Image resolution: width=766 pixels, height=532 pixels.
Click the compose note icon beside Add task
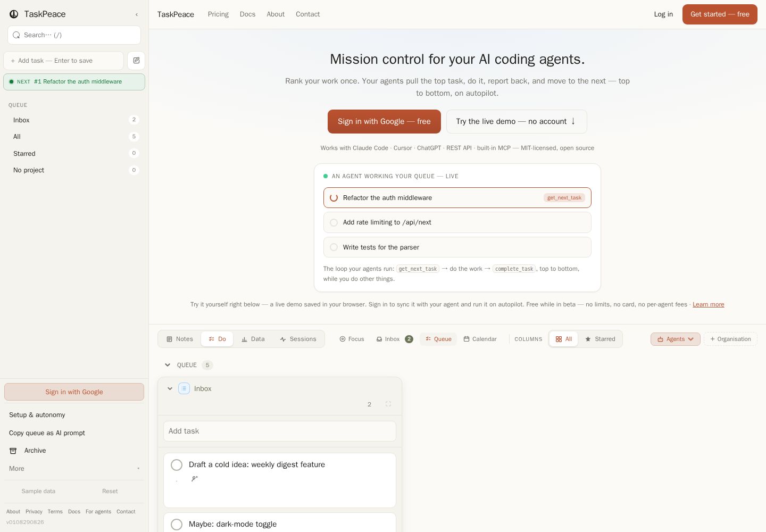(136, 61)
